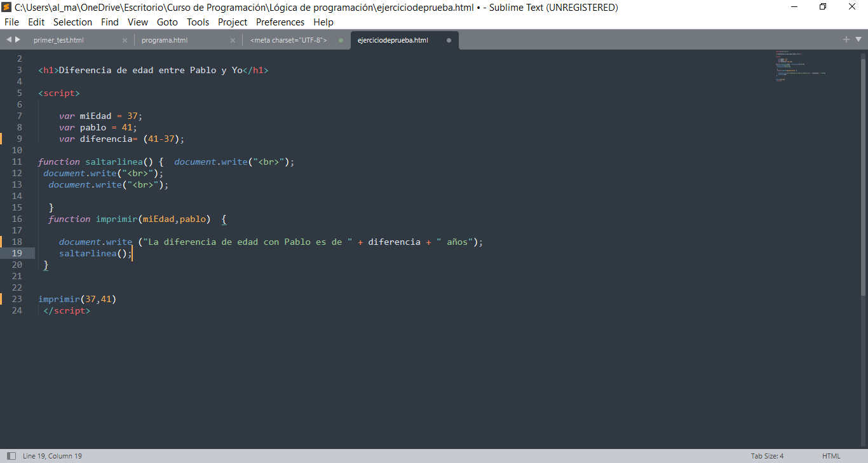Open the Tools menu

[198, 22]
